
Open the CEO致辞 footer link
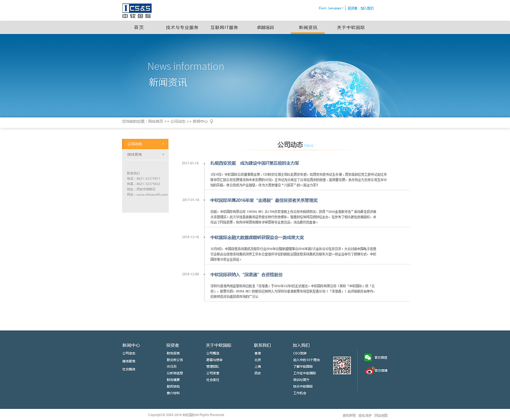[x=299, y=353]
